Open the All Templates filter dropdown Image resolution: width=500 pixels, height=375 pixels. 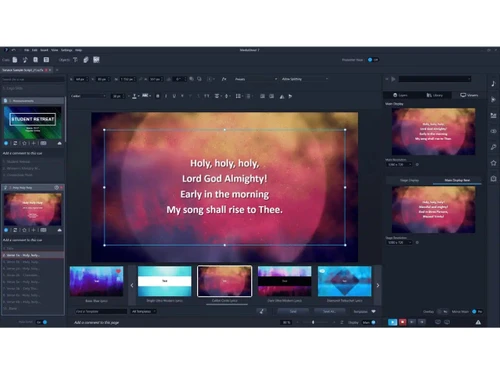coord(143,311)
